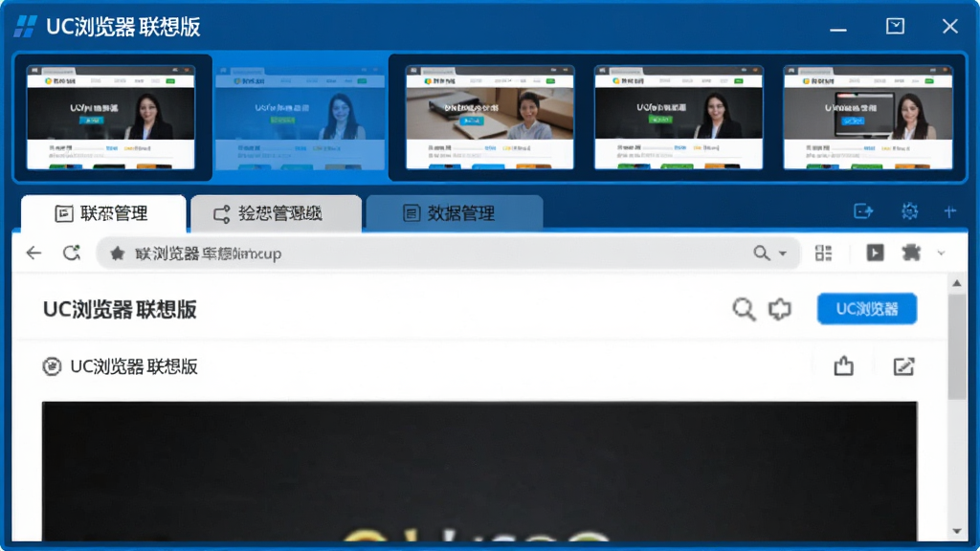This screenshot has height=551, width=980.
Task: Click the scrollbar up arrow
Action: pos(957,283)
